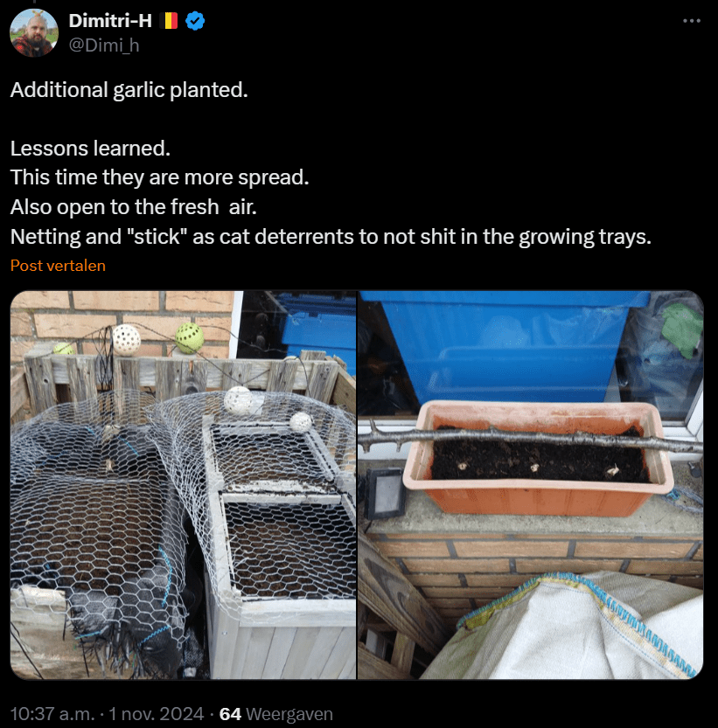Screen dimensions: 718x728
Task: Click Dimitri-H's profile avatar picture
Action: (34, 33)
